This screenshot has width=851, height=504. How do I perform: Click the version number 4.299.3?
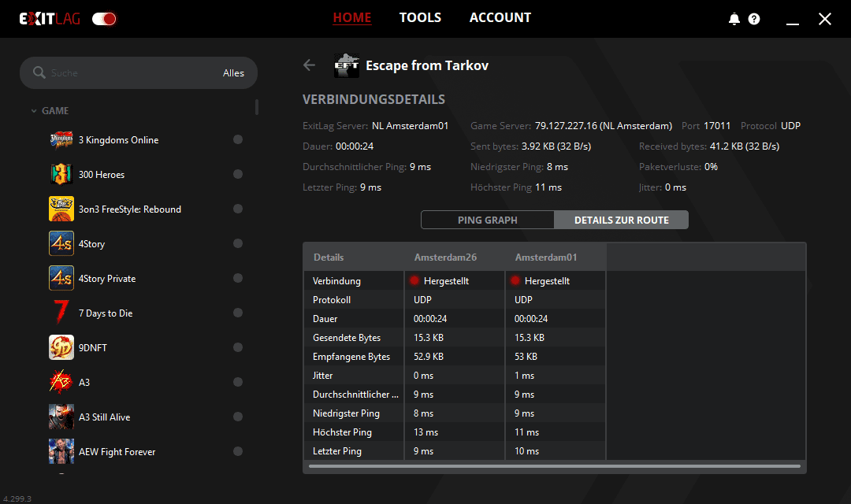17,498
